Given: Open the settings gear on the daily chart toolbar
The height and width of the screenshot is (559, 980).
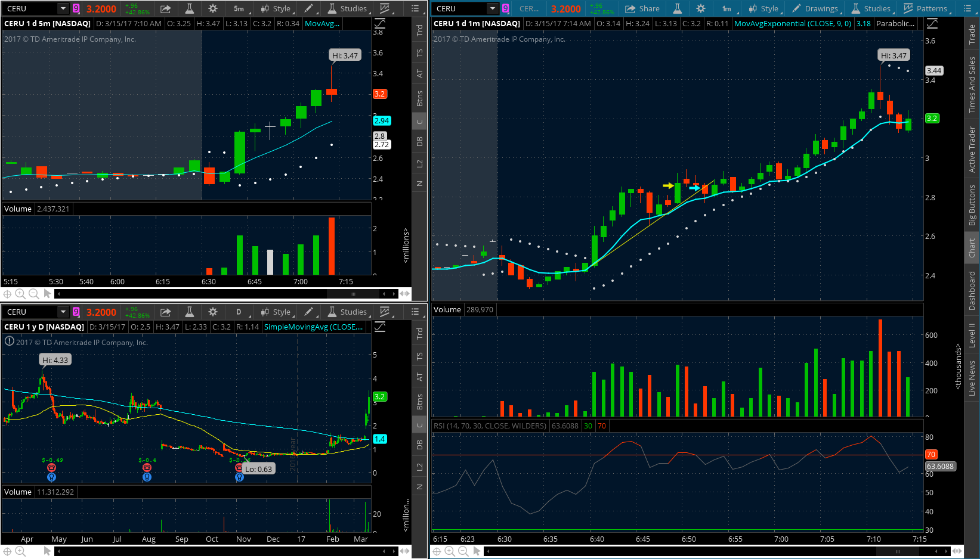Looking at the screenshot, I should 212,312.
